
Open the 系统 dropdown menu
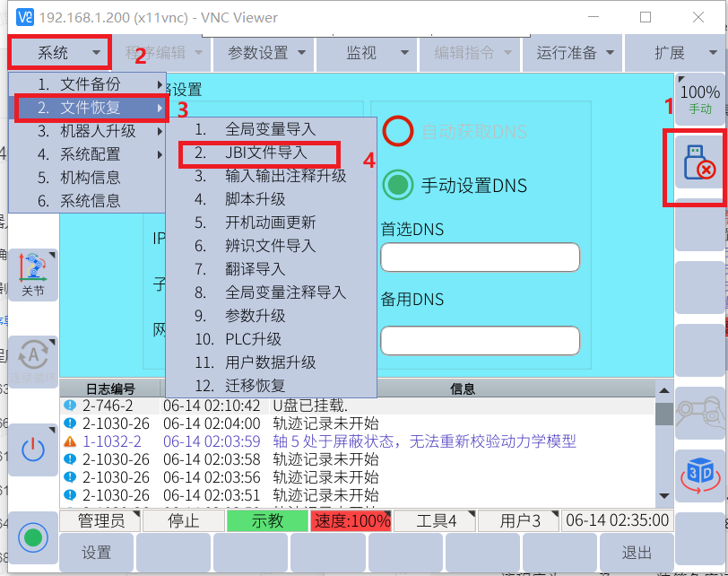tap(61, 53)
